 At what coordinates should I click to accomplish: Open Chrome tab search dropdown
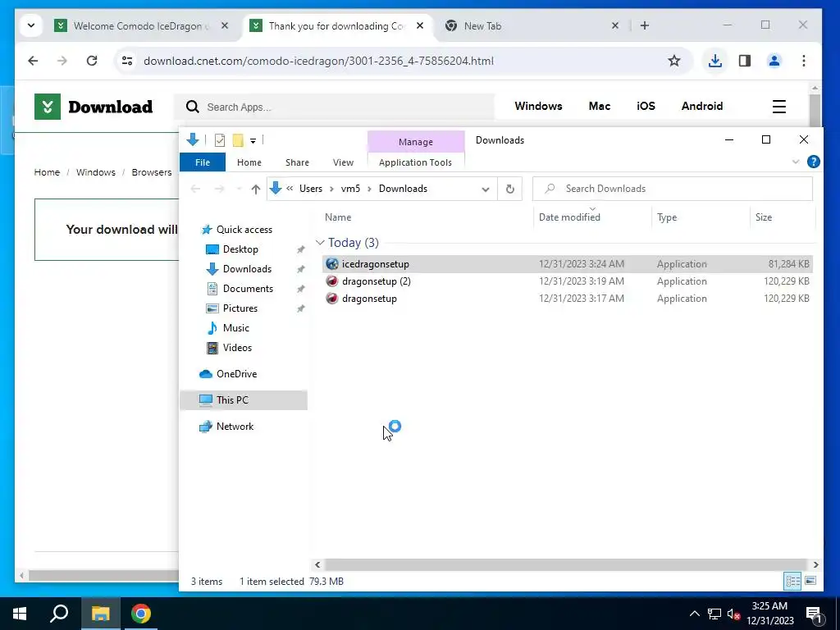(31, 25)
